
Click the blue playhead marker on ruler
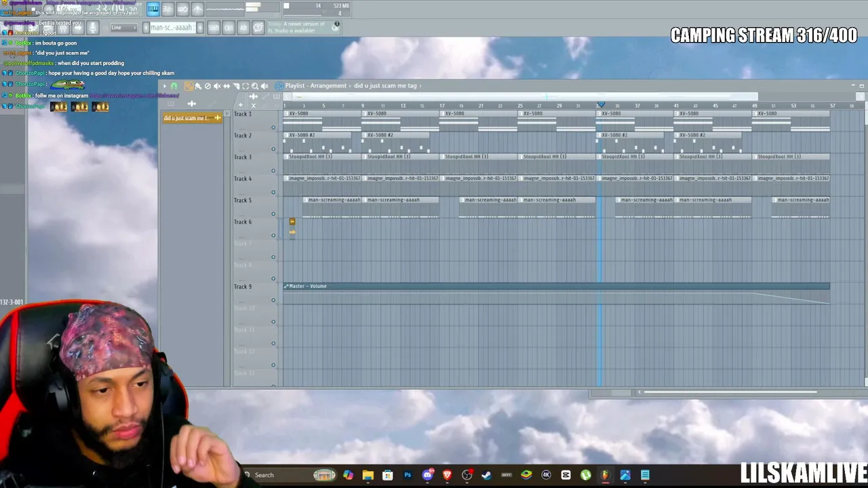point(600,105)
